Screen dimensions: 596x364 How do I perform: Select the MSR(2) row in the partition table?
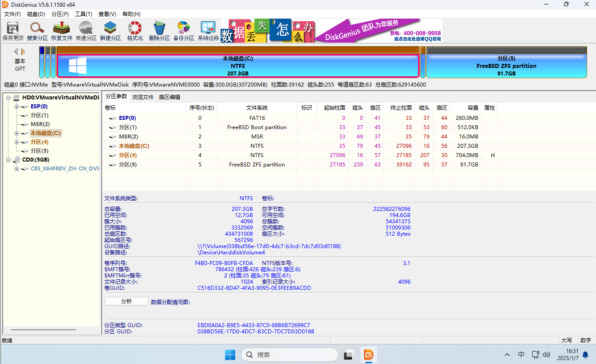pyautogui.click(x=300, y=137)
